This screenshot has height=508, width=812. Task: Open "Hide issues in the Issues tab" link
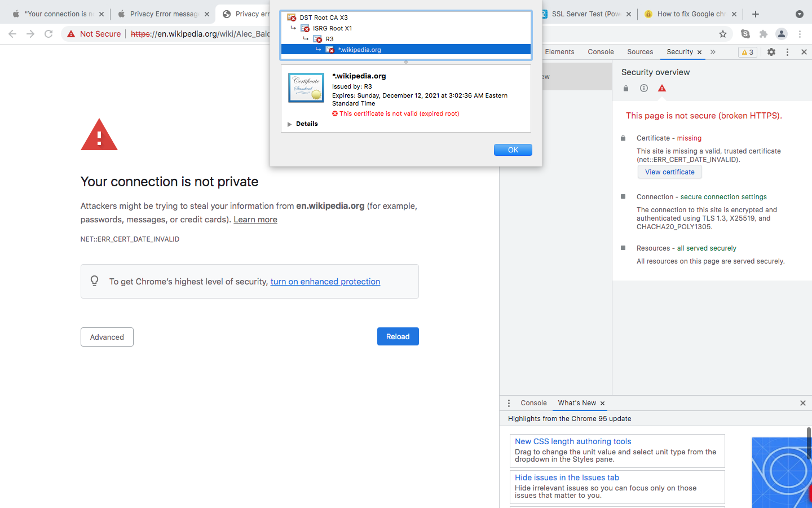(567, 478)
